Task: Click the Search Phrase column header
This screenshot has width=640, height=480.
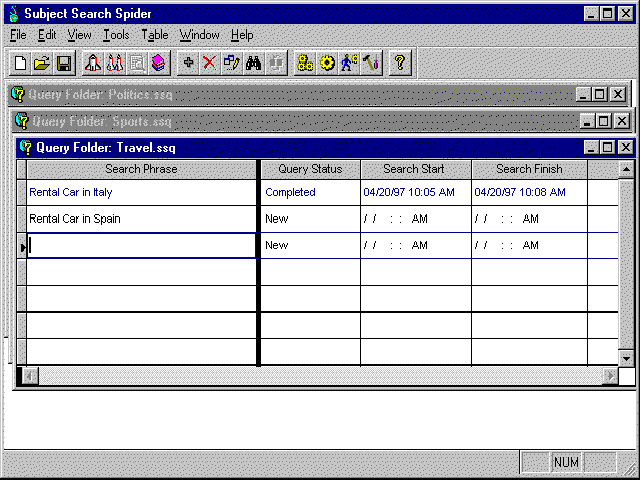Action: (141, 169)
